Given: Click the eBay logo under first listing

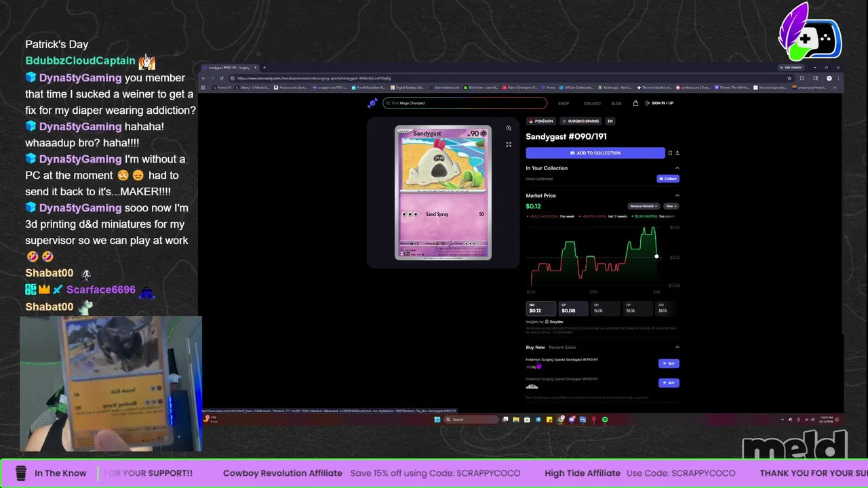Looking at the screenshot, I should (532, 367).
